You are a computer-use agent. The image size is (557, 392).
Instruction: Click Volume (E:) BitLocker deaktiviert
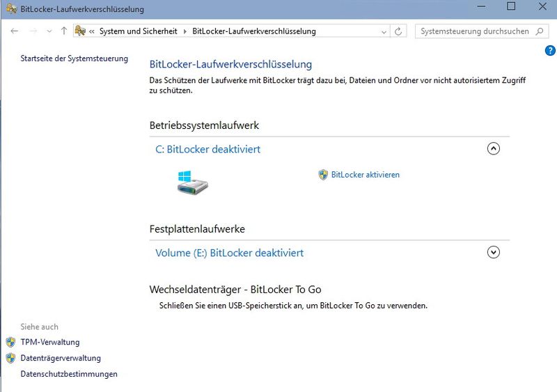tap(230, 253)
